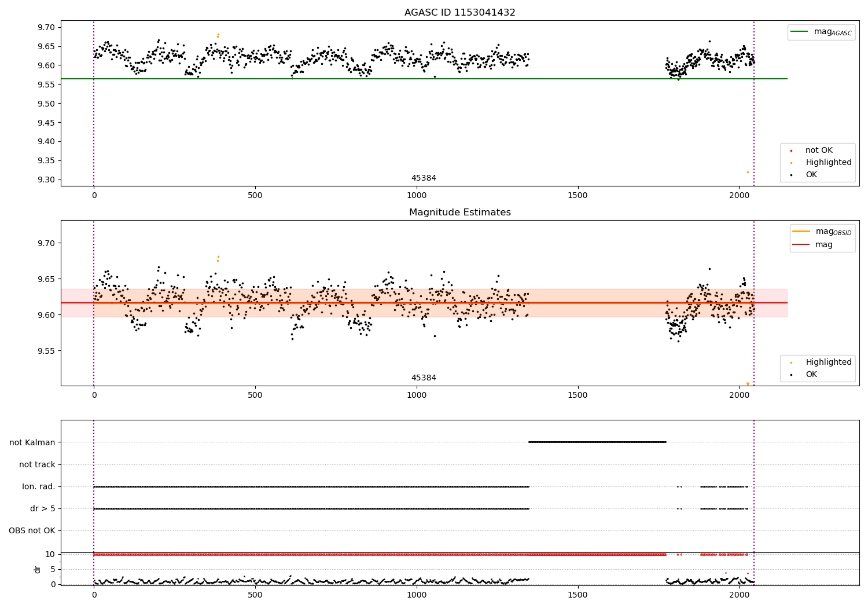This screenshot has height=608, width=868.
Task: Select the 'Magnitude Estimates' subplot title
Action: coord(459,213)
